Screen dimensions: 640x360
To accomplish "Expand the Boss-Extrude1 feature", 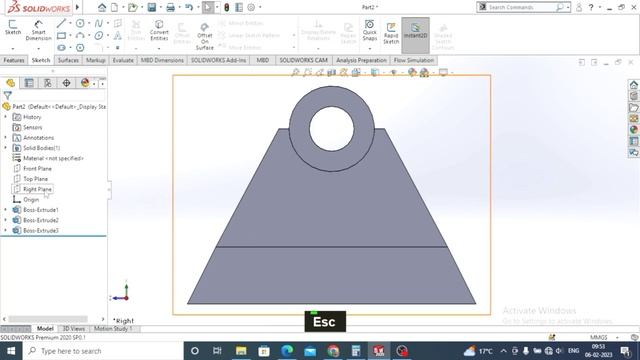I will click(6, 210).
